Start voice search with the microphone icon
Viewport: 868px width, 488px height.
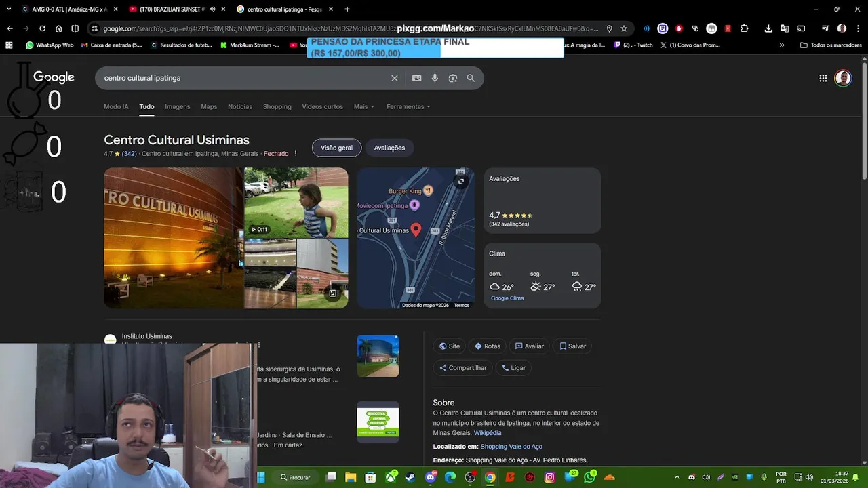435,78
